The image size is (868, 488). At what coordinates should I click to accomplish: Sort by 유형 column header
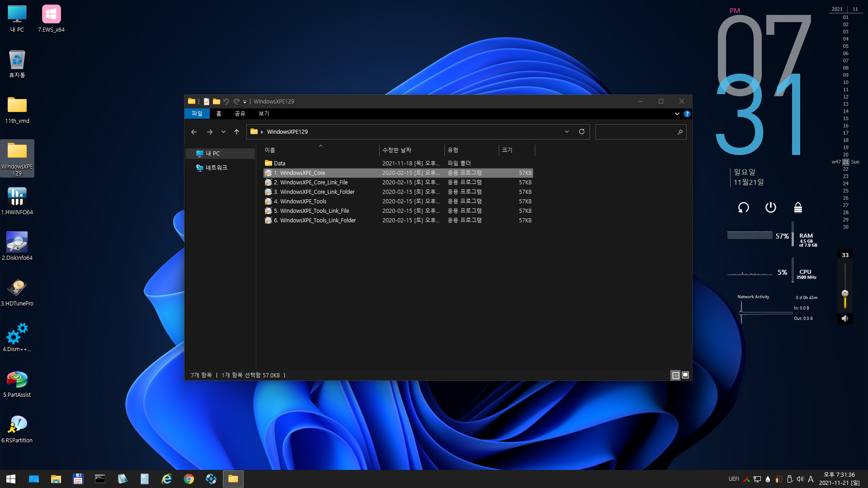click(x=472, y=150)
